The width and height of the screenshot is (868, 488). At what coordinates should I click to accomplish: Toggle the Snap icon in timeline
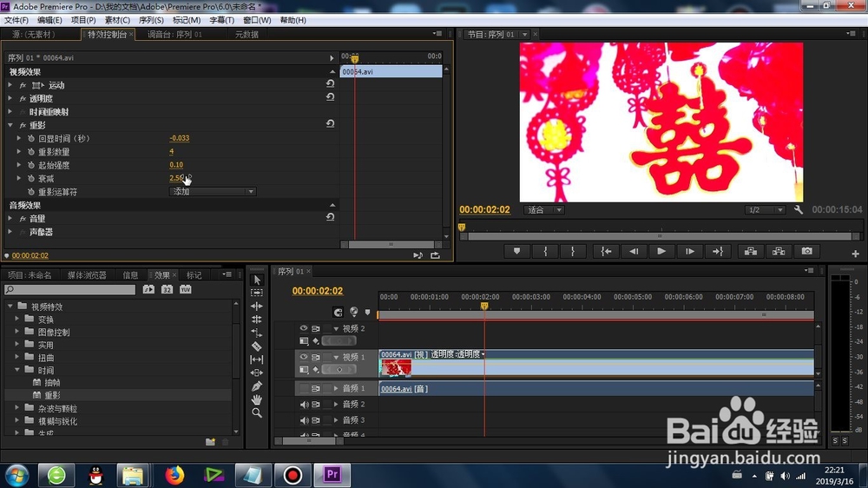tap(338, 313)
